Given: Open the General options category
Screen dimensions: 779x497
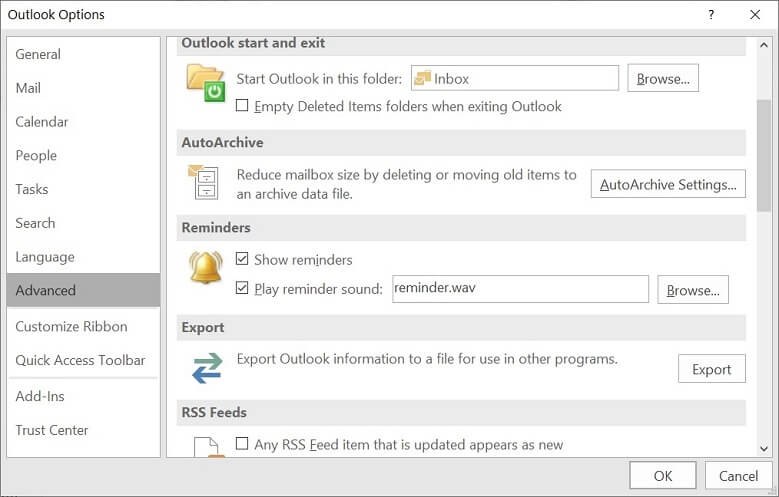Looking at the screenshot, I should click(x=83, y=54).
